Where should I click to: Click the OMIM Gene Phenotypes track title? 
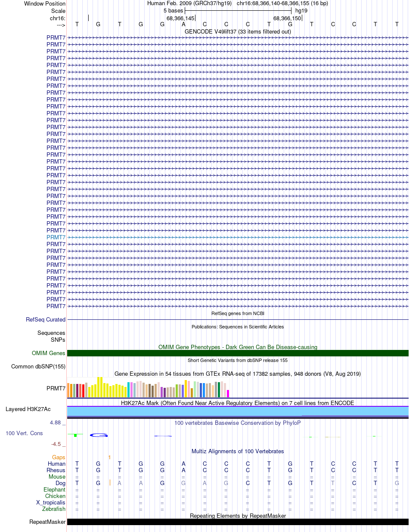[238, 347]
